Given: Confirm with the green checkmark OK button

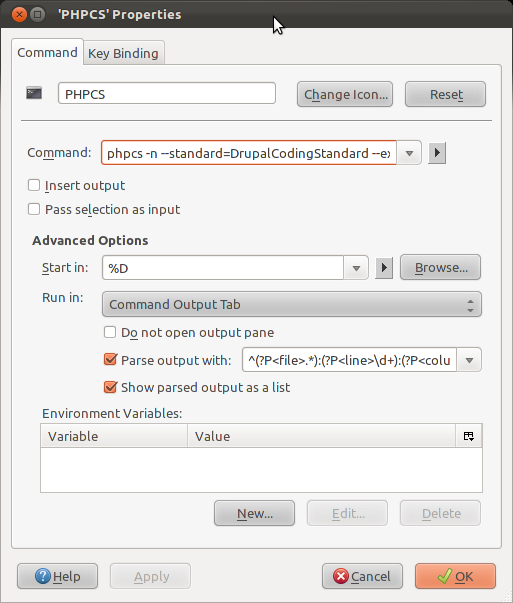Looking at the screenshot, I should 455,576.
